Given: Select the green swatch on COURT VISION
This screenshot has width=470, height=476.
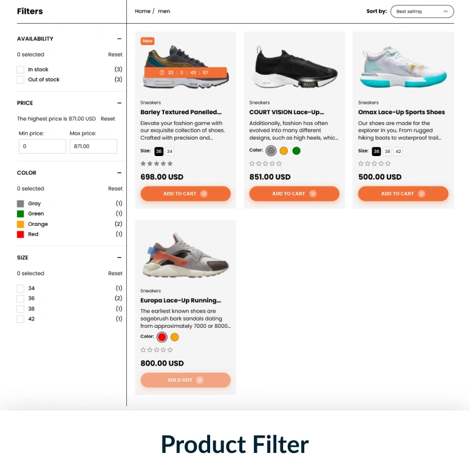Looking at the screenshot, I should [296, 151].
